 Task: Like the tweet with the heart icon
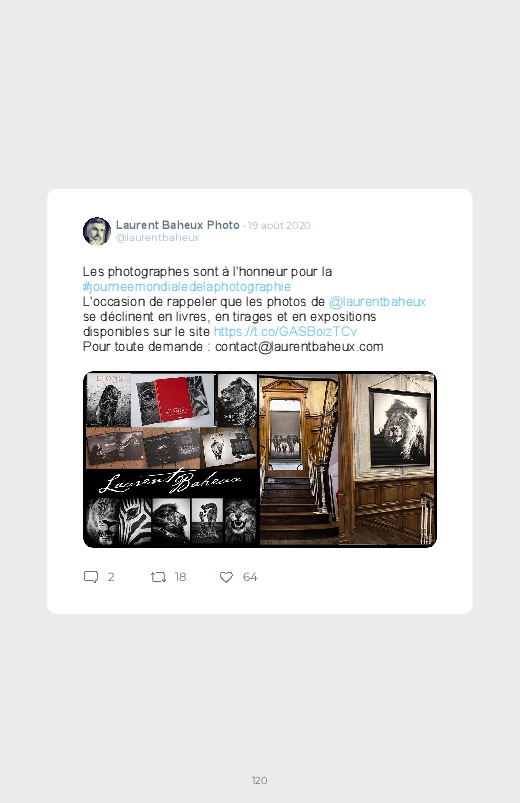[226, 577]
